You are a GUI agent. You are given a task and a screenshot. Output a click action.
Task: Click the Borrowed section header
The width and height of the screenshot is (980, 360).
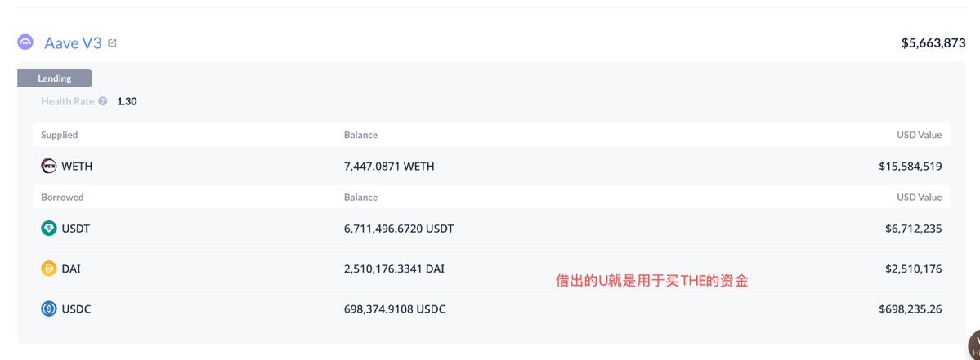coord(62,197)
